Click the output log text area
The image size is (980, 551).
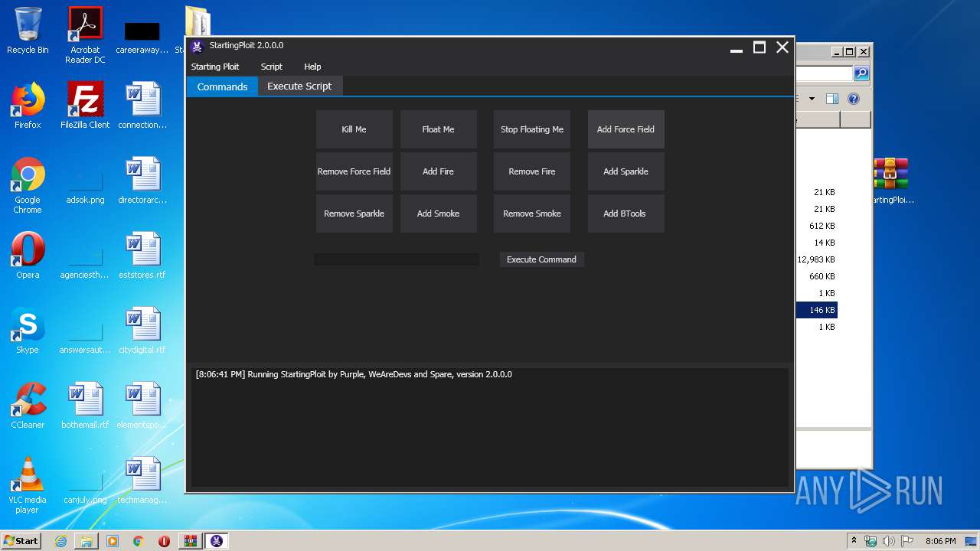point(490,426)
